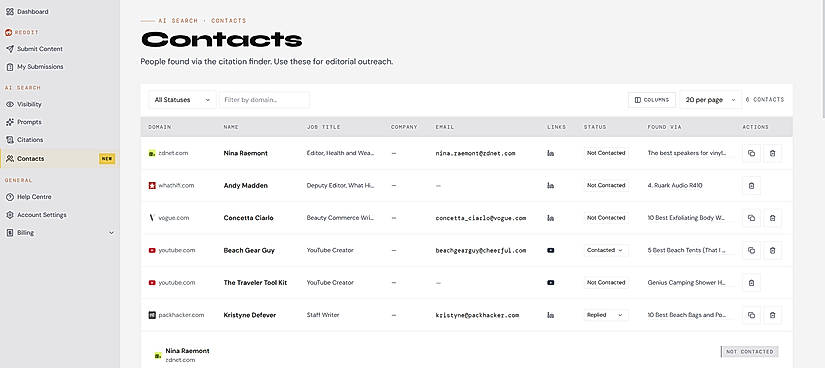The image size is (825, 368).
Task: Click YouTube link icon for Beach Gear Guy
Action: 550,251
